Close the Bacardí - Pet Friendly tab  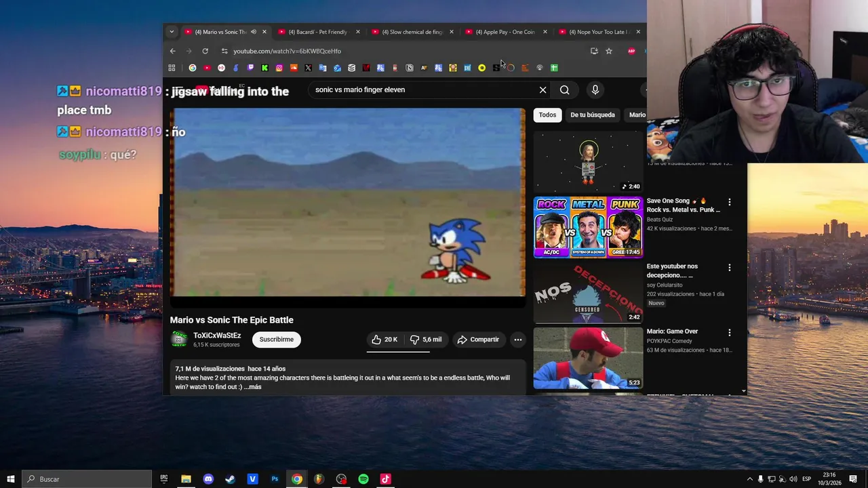pos(358,32)
